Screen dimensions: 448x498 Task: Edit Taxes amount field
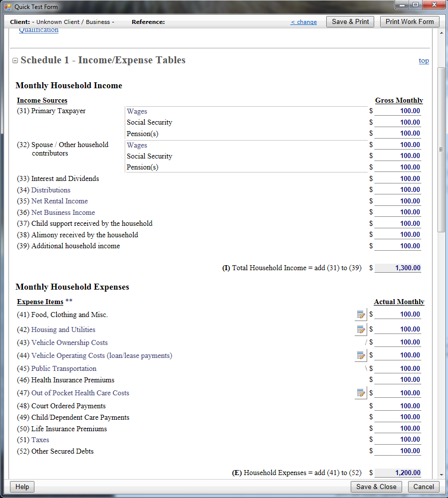tap(398, 440)
